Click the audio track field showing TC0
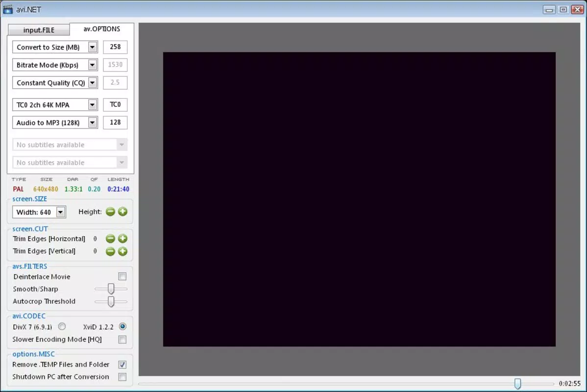 click(x=115, y=104)
